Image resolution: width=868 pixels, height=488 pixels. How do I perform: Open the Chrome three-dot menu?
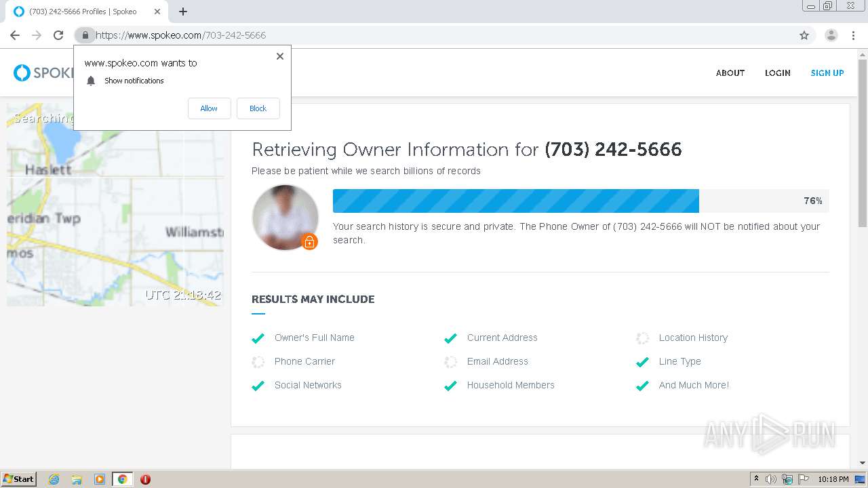(853, 35)
